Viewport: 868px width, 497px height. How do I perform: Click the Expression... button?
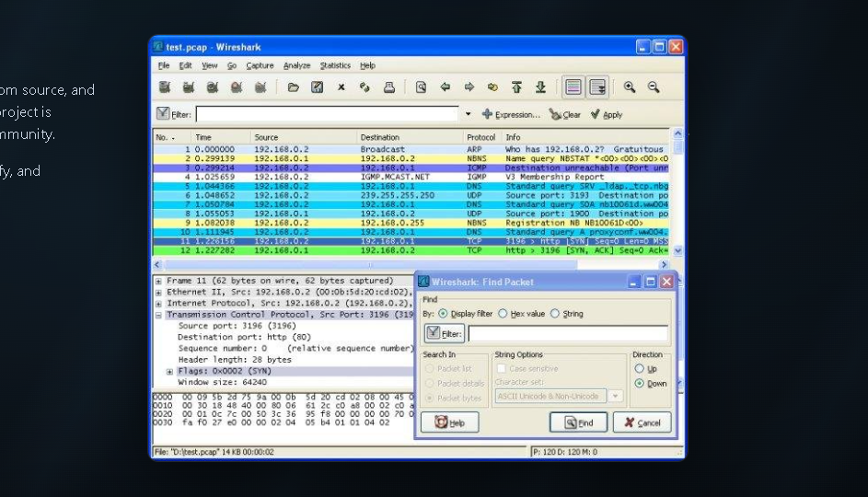[511, 114]
